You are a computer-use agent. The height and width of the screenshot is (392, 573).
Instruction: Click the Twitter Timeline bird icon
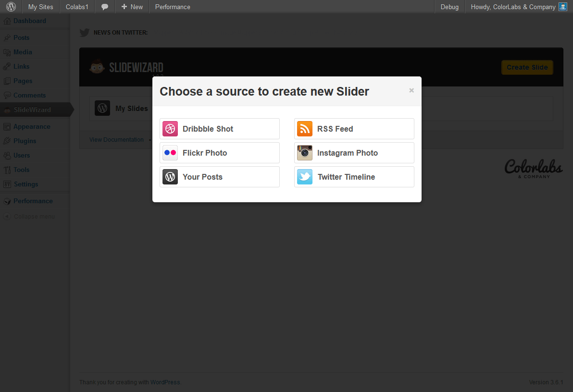[304, 177]
